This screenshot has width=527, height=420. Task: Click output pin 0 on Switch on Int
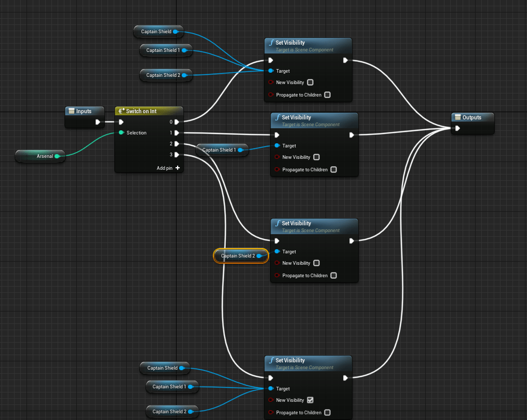point(177,122)
